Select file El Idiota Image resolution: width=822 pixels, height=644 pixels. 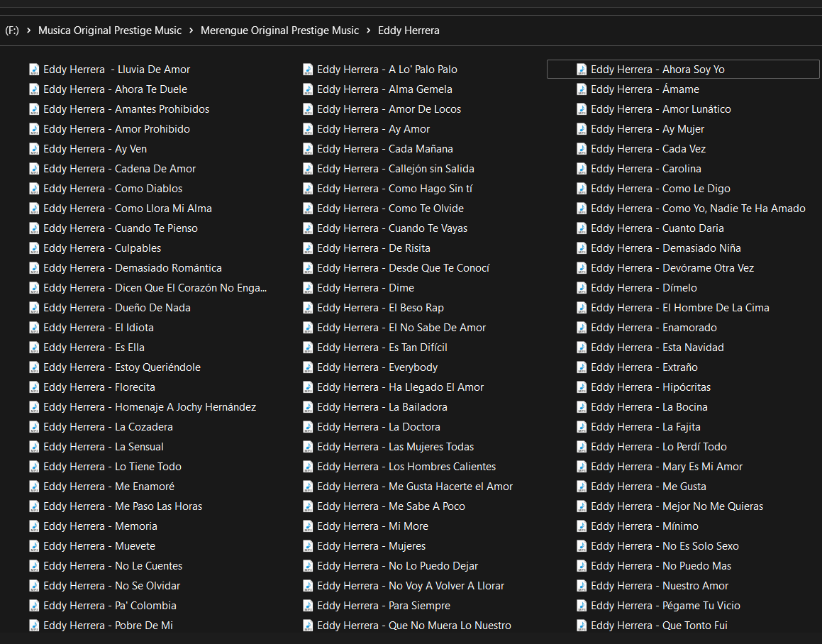[x=91, y=327]
